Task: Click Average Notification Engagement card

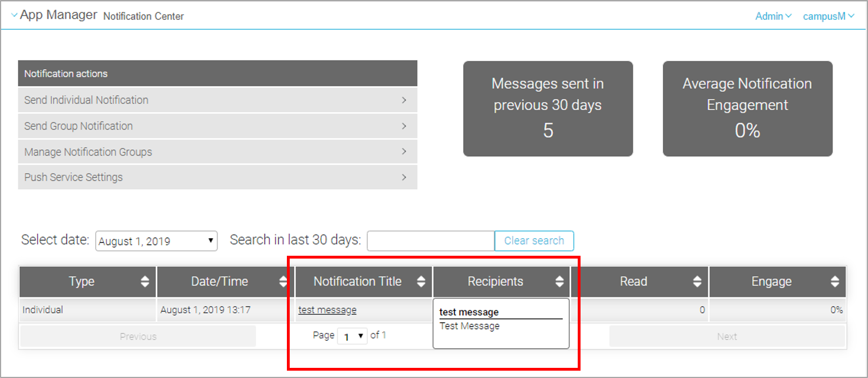Action: pyautogui.click(x=747, y=109)
